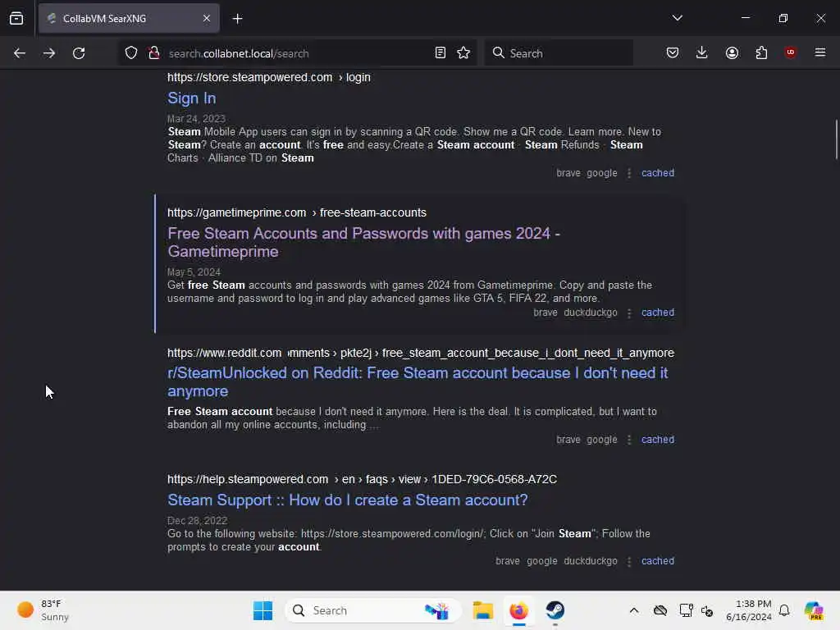The width and height of the screenshot is (840, 630).
Task: Open the uBlock Origin extension icon
Action: (790, 52)
